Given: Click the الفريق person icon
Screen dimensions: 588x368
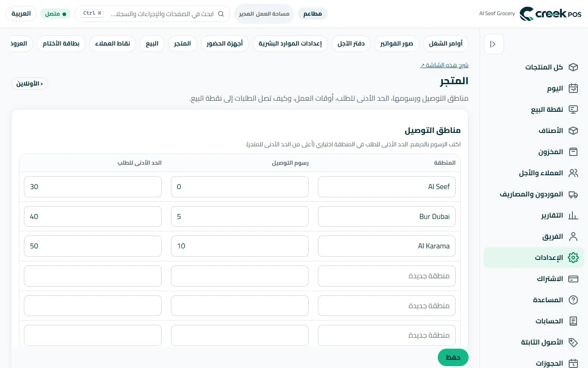Looking at the screenshot, I should pos(573,236).
